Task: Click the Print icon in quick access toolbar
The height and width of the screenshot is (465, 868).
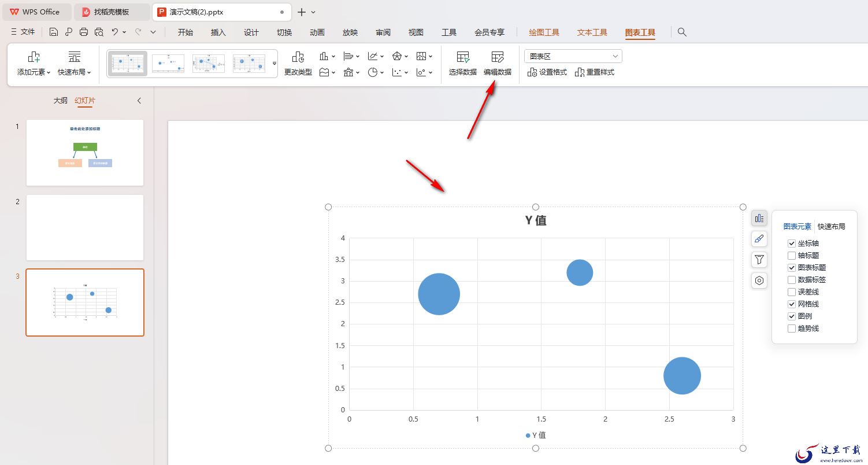Action: tap(84, 32)
